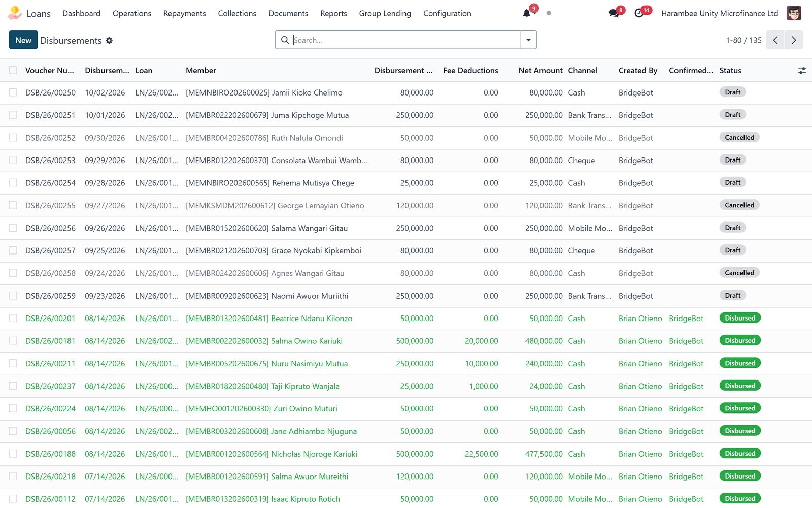Click the magnifier search icon
Screen dimensions: 812x508
tap(285, 40)
